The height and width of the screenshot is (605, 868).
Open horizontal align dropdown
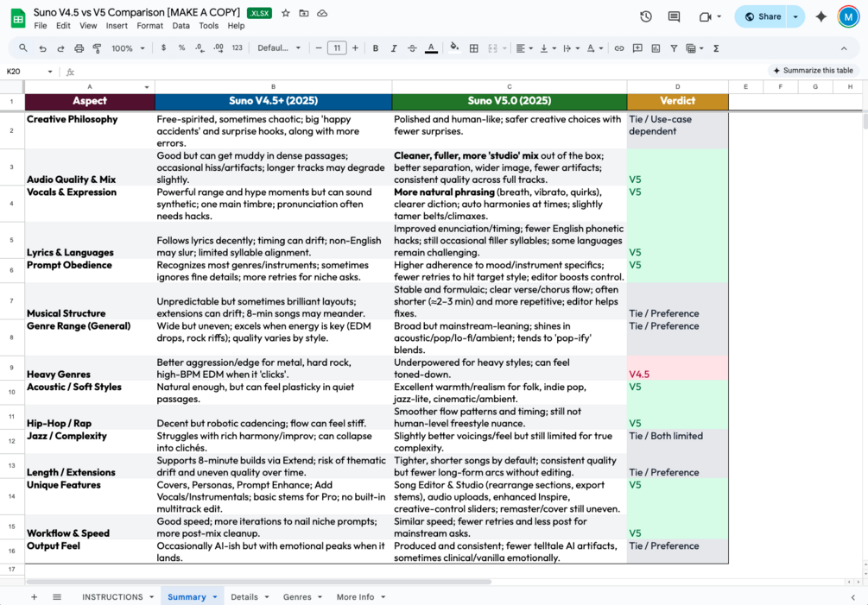pos(524,48)
